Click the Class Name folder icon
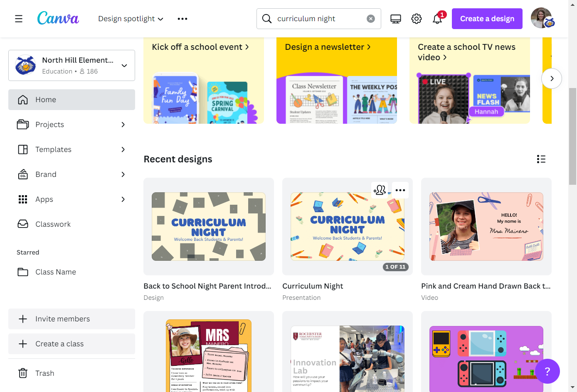 pos(23,272)
